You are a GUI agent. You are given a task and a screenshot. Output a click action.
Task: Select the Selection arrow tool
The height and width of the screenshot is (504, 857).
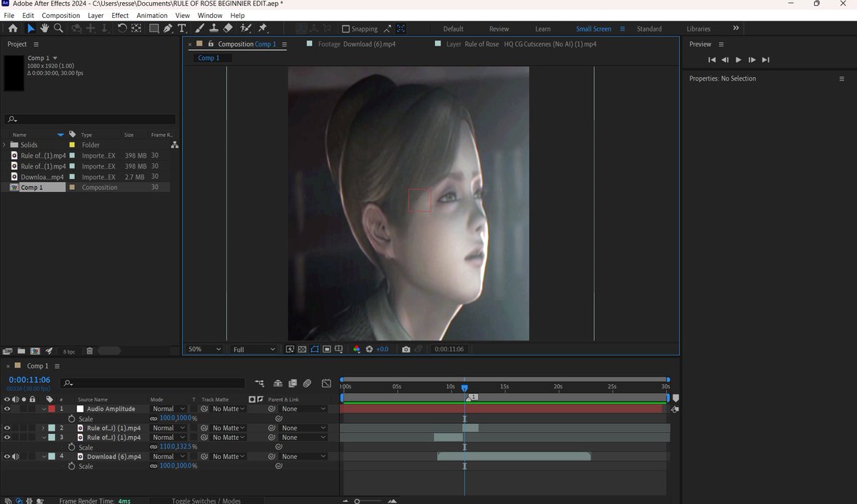pos(31,29)
